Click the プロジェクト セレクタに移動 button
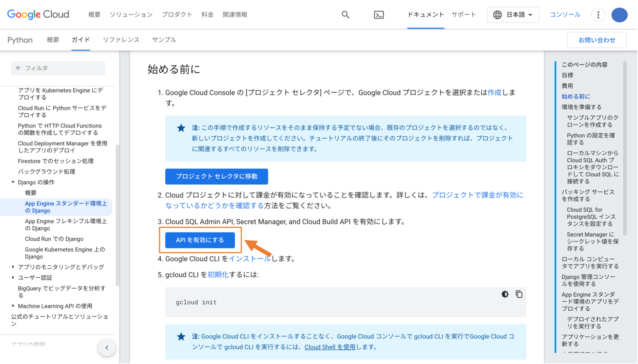 (216, 176)
